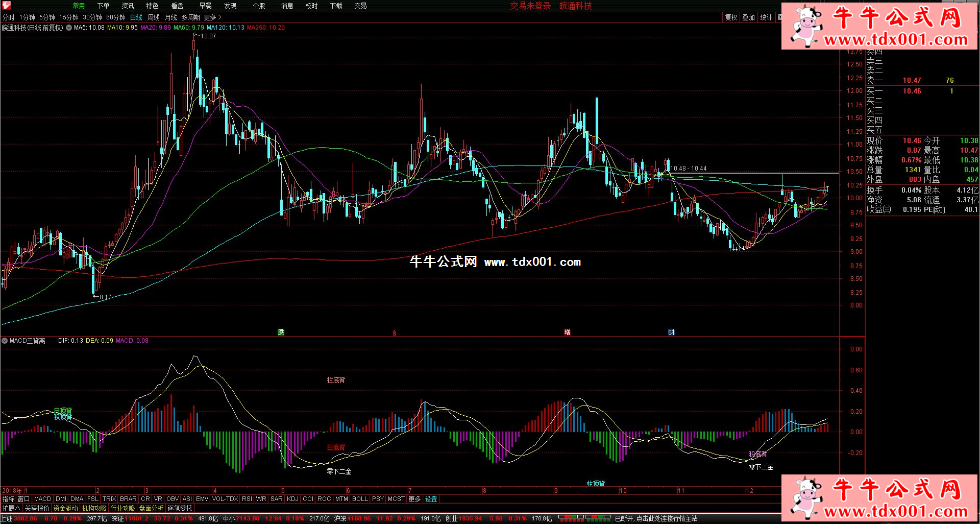This screenshot has width=980, height=524.
Task: Expand 更多 periods in top bar
Action: [212, 17]
